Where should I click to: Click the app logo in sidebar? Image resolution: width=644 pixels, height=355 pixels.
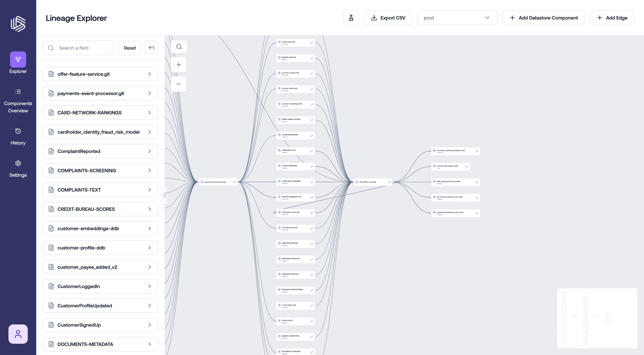[18, 24]
